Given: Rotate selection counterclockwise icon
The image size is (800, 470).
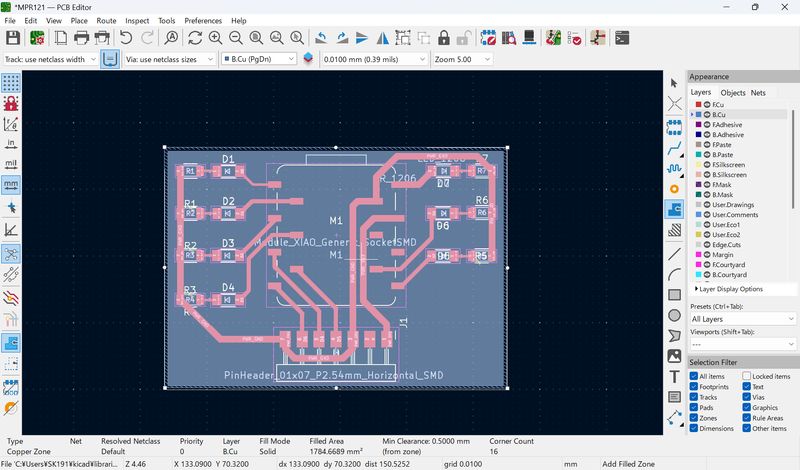Looking at the screenshot, I should tap(321, 38).
